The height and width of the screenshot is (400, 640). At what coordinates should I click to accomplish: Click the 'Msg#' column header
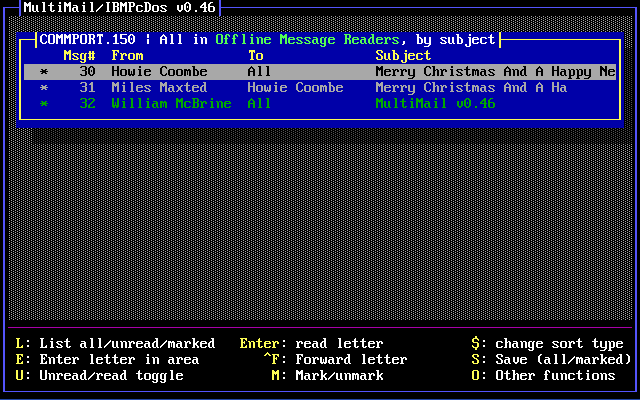coord(79,56)
